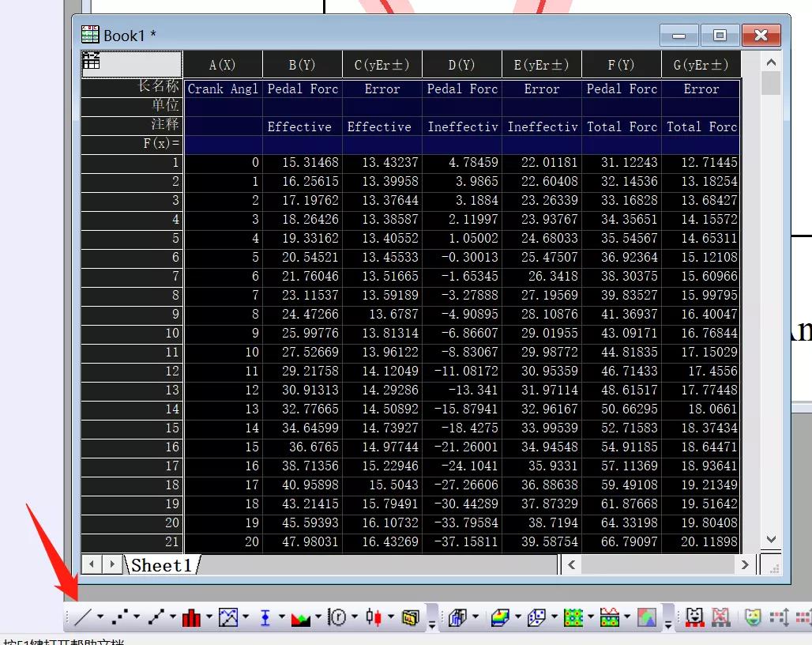Select the Image plot tool
This screenshot has width=812, height=645.
647,617
